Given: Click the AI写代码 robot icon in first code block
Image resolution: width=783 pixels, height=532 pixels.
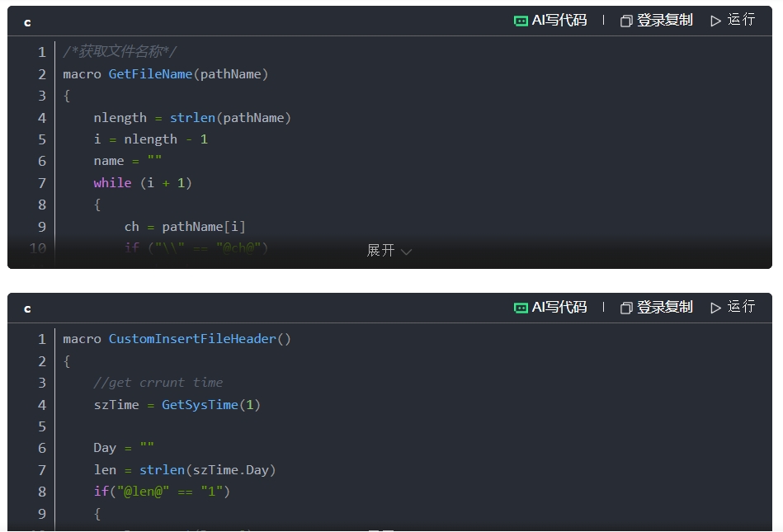Looking at the screenshot, I should point(521,21).
